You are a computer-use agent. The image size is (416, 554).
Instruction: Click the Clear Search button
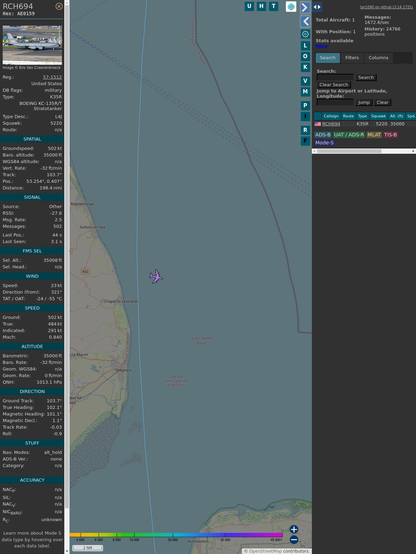point(333,85)
